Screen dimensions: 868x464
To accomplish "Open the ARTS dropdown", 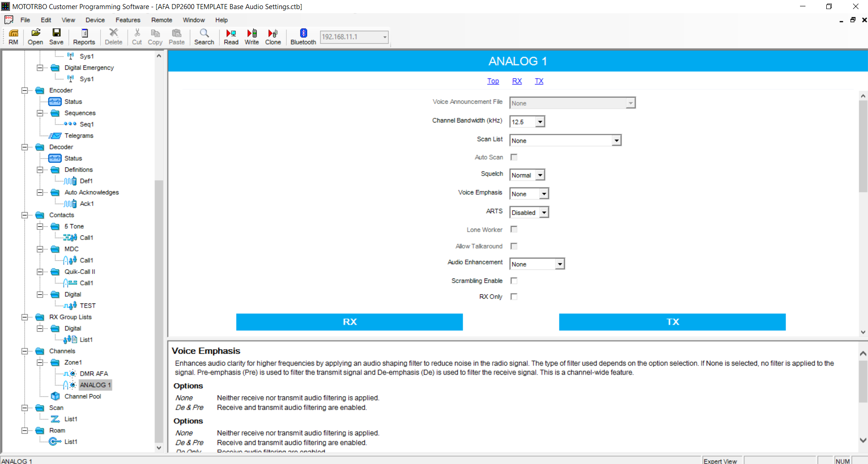I will pyautogui.click(x=544, y=212).
